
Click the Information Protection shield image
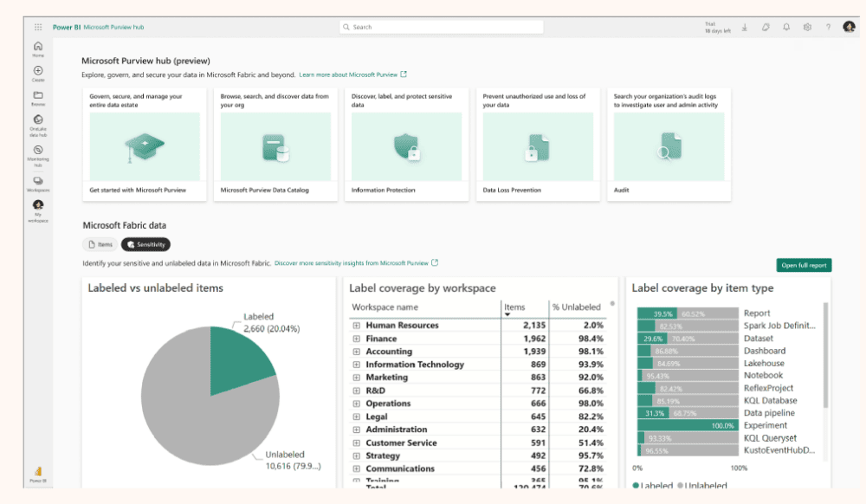406,146
